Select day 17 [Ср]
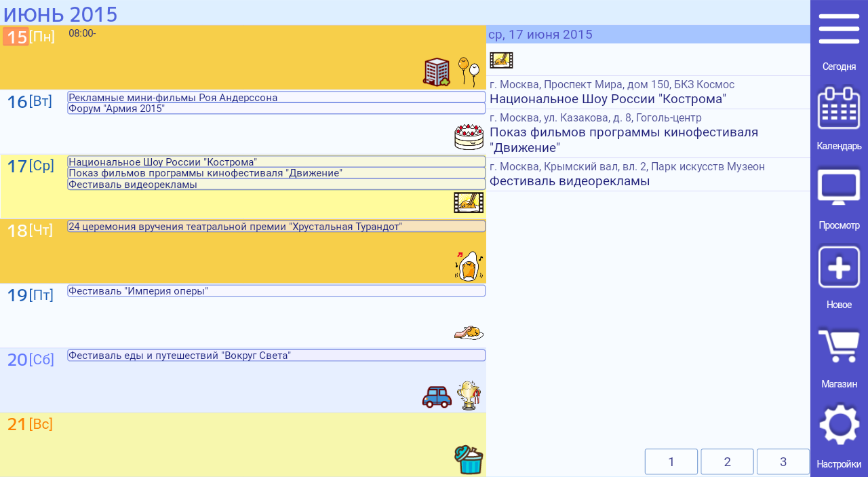The height and width of the screenshot is (477, 868). (31, 166)
